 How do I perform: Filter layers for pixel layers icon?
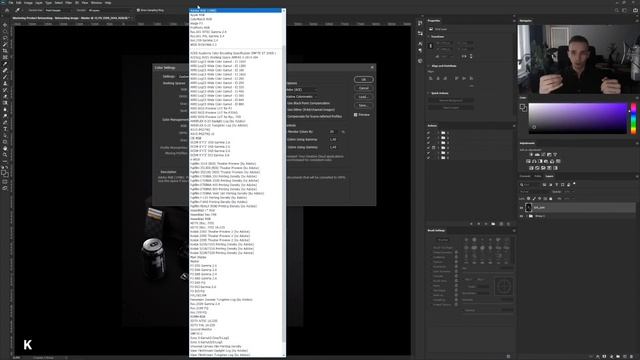click(x=544, y=185)
